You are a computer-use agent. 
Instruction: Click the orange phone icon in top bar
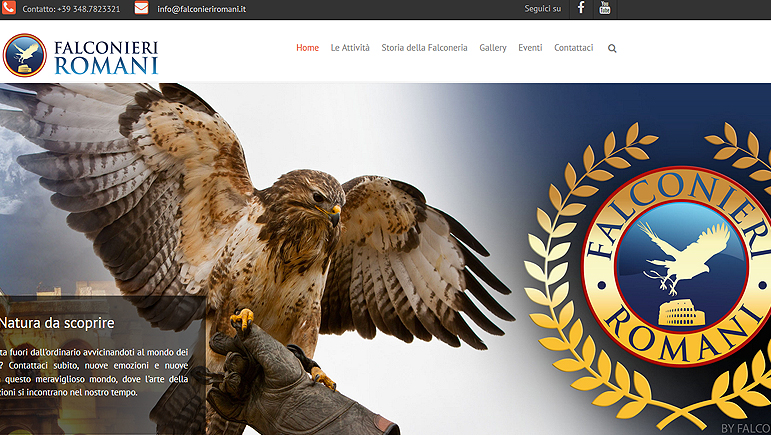8,9
